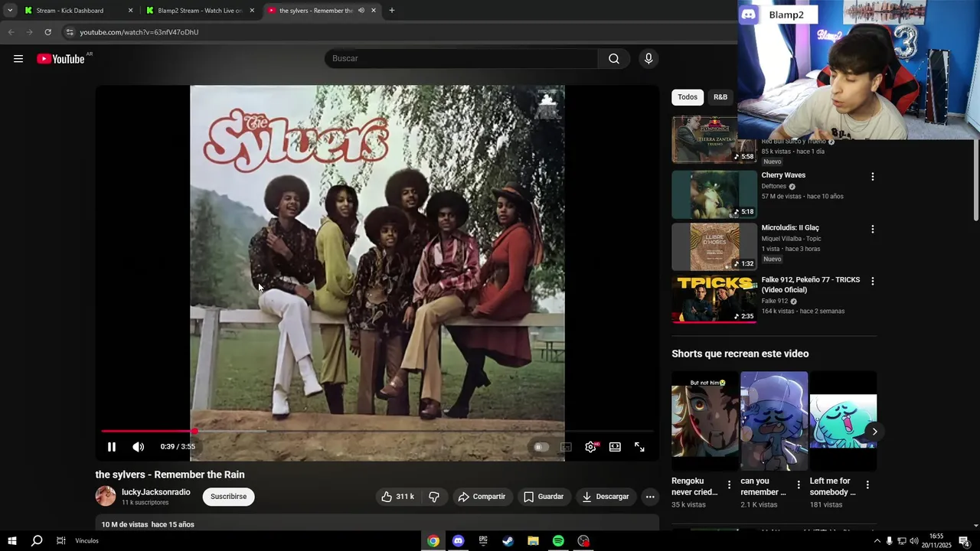Go back in browser history

pos(11,32)
